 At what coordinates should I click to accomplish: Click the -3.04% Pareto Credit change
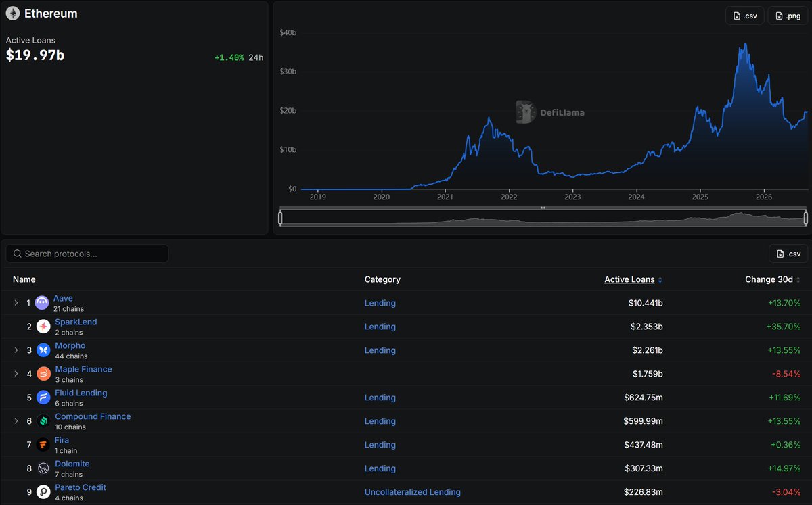(x=786, y=492)
